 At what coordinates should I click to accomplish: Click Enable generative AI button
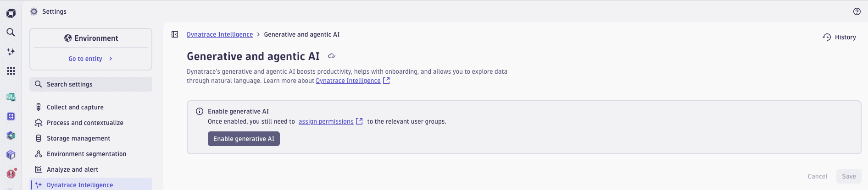click(x=244, y=139)
